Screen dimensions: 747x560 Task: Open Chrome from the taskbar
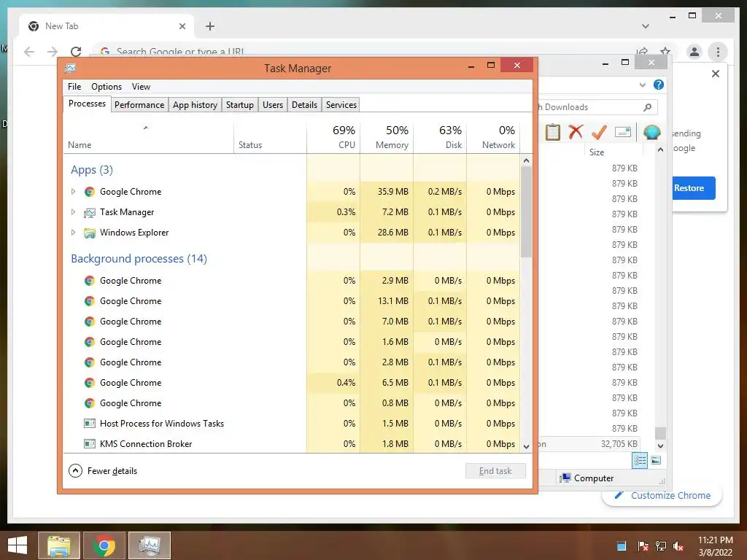click(104, 545)
